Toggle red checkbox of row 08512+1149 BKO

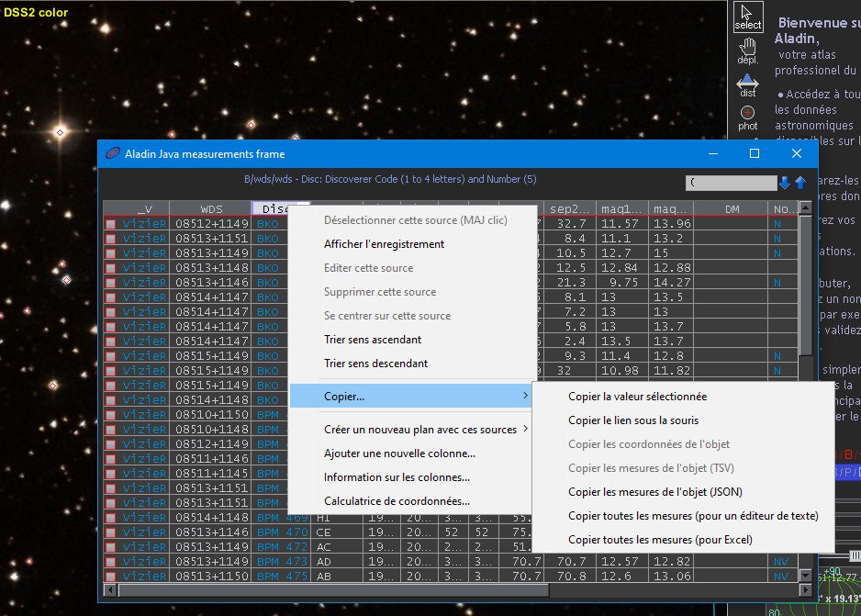point(111,224)
